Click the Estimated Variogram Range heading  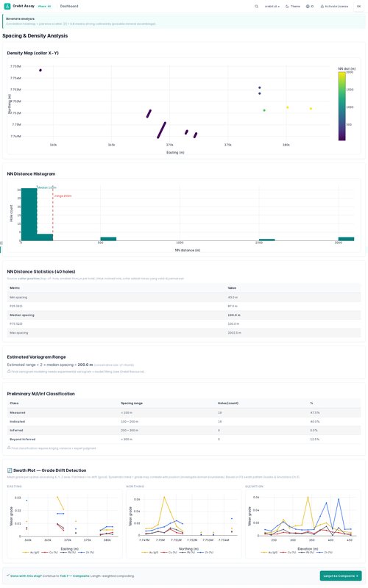point(36,357)
